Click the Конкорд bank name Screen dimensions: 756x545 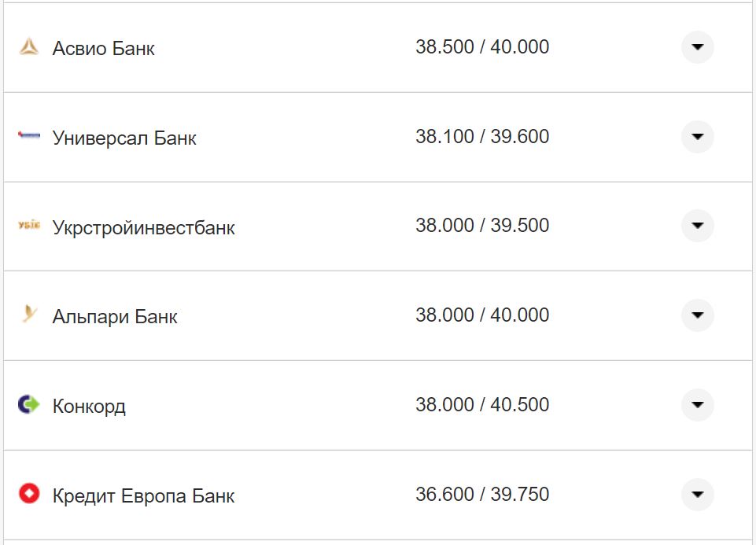pyautogui.click(x=89, y=407)
